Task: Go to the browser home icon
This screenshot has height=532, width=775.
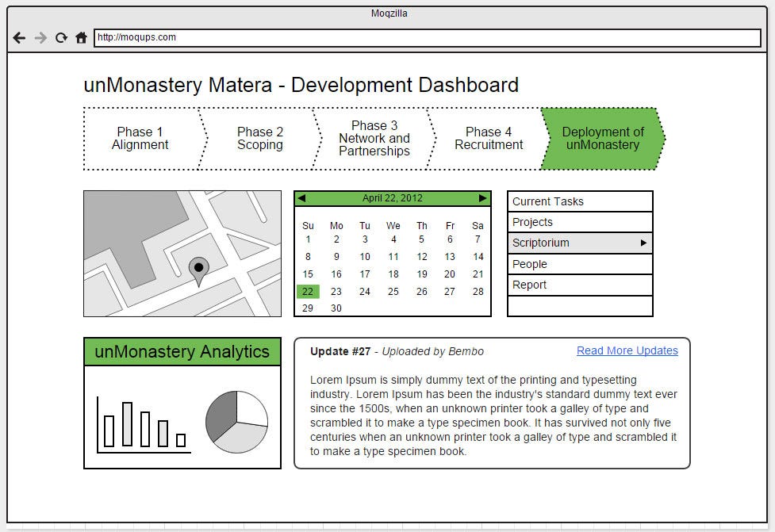Action: click(81, 37)
